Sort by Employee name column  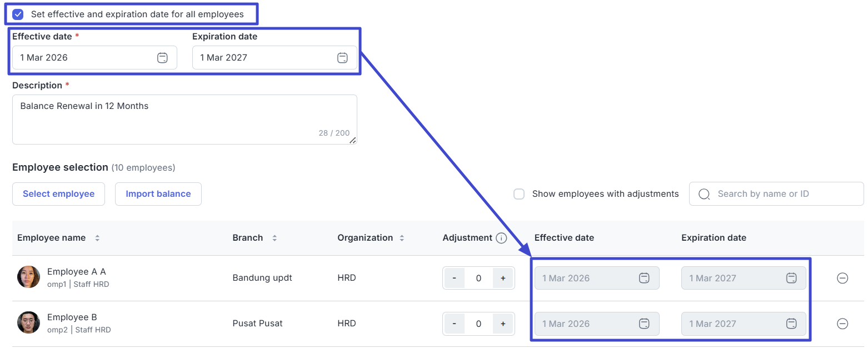97,238
